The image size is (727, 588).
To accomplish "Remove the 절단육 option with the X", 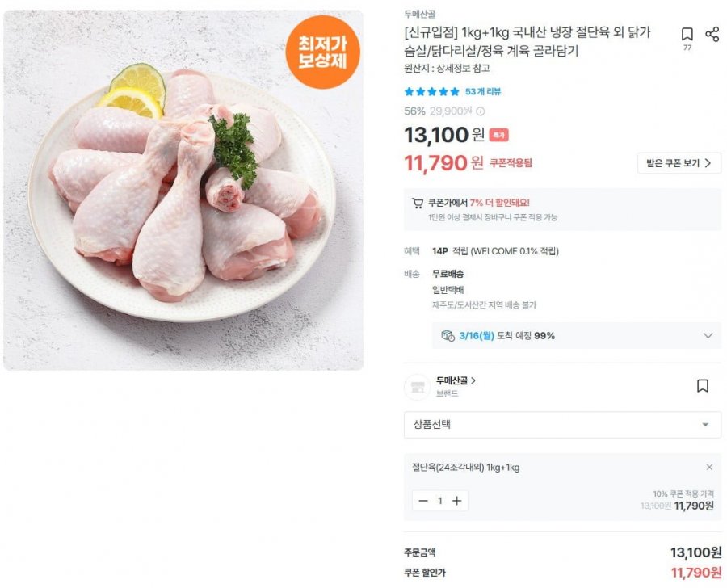I will pos(708,467).
